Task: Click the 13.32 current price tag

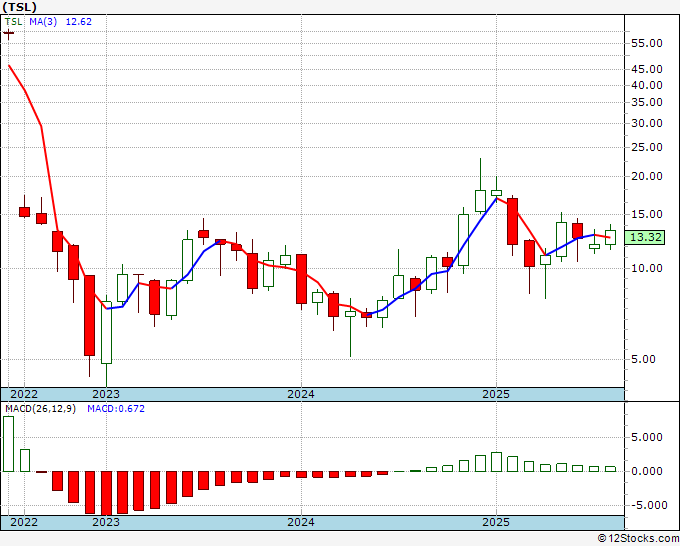Action: [645, 237]
